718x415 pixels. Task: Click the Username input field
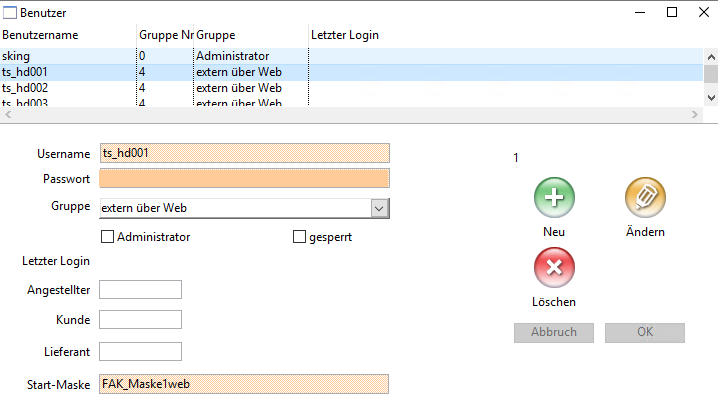point(244,153)
